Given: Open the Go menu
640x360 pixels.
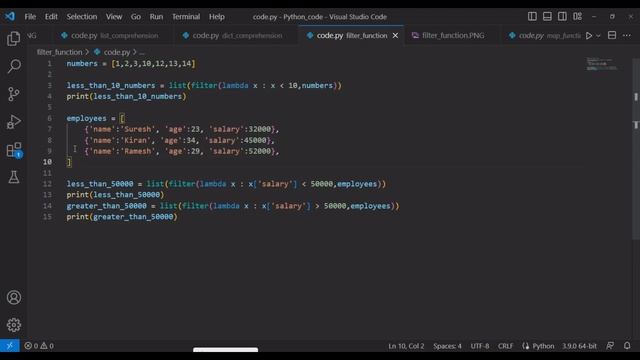Looking at the screenshot, I should click(136, 17).
